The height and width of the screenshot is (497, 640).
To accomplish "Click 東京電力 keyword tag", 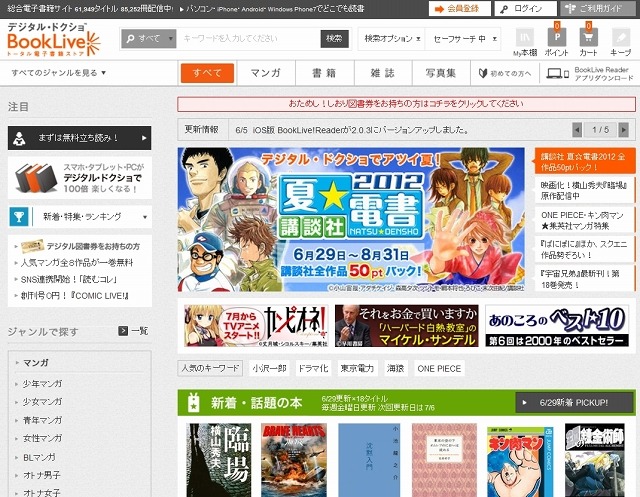I will (x=357, y=368).
